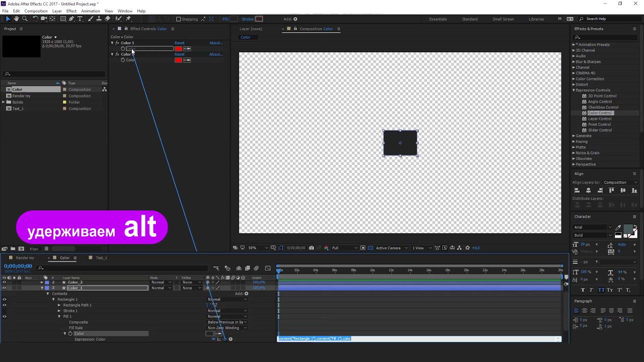This screenshot has height=362, width=644.
Task: Open the Graph Editor in timeline
Action: tap(268, 268)
